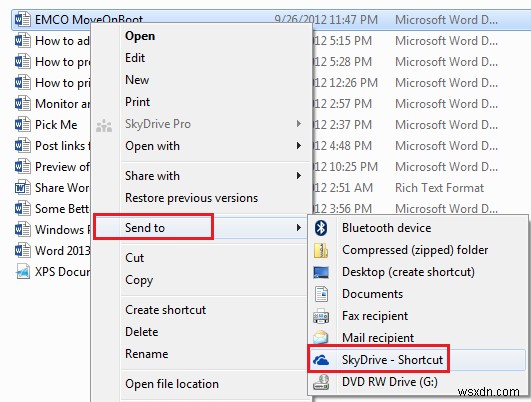The width and height of the screenshot is (531, 402).
Task: Open the Share with menu entry
Action: pos(152,176)
